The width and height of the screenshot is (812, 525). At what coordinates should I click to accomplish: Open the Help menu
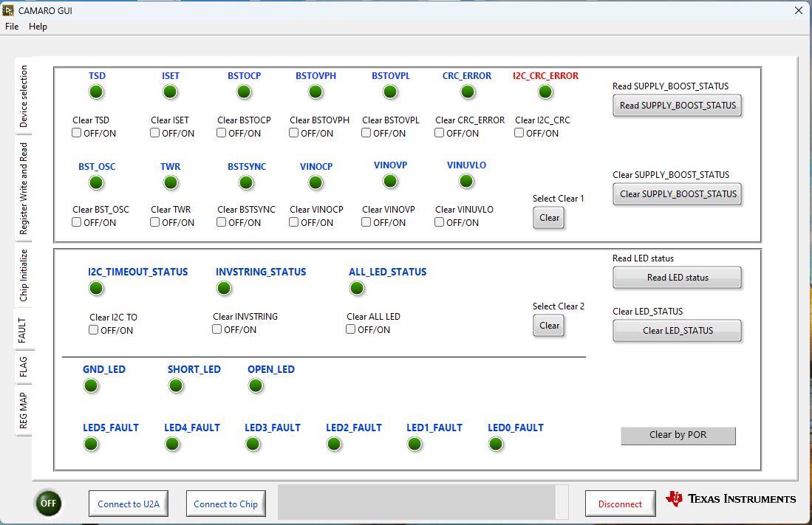point(38,27)
